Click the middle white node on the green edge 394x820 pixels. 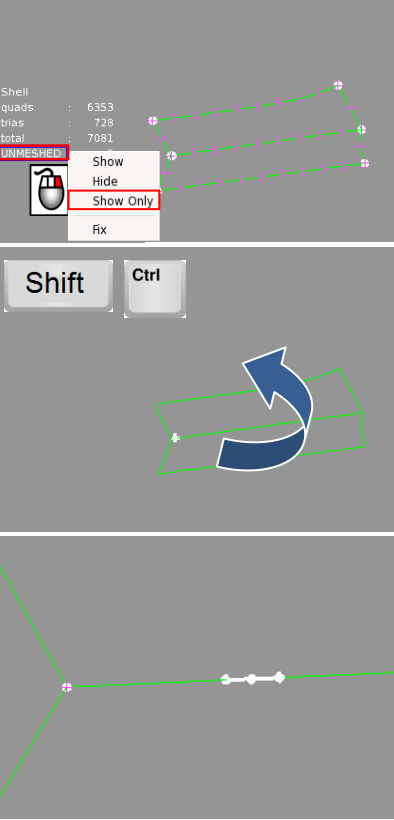(251, 679)
